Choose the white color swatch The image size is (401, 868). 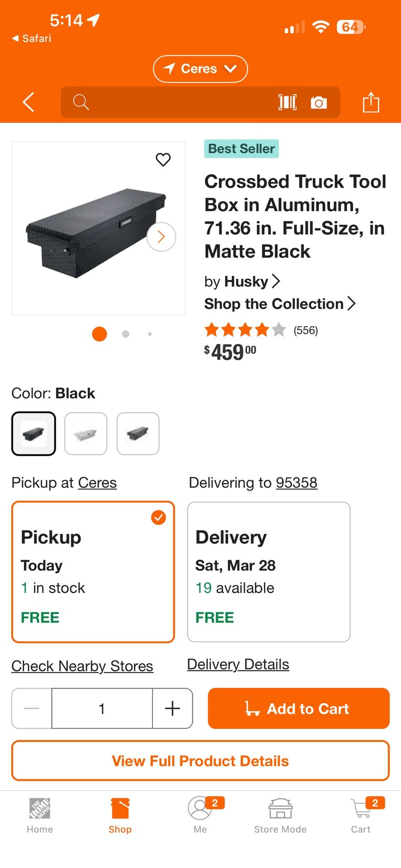click(x=86, y=434)
